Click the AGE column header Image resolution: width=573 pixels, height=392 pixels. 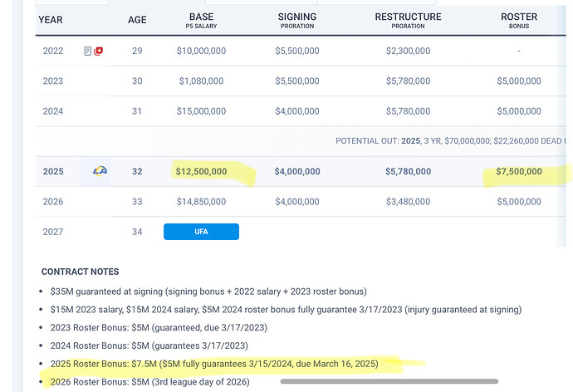point(137,20)
